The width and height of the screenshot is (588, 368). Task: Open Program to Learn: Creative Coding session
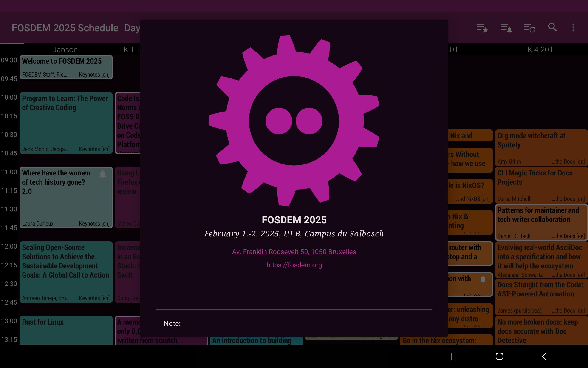coord(66,123)
